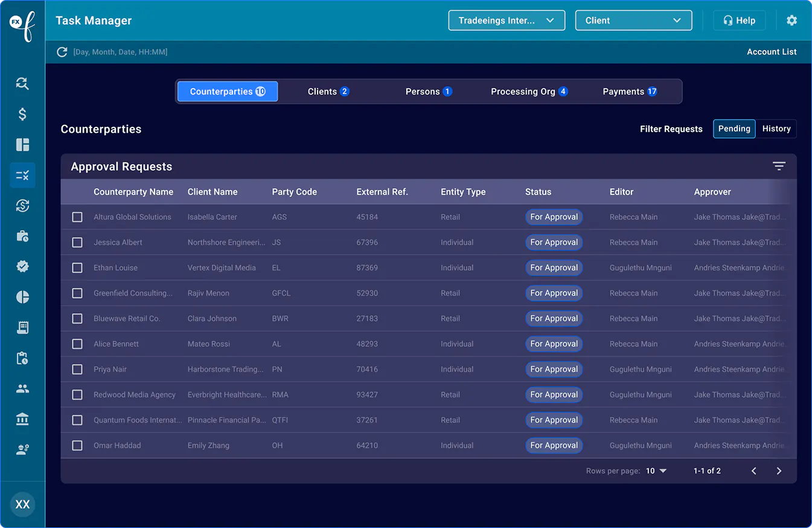Screen dimensions: 812x528
Task: Click the Help button
Action: tap(739, 21)
